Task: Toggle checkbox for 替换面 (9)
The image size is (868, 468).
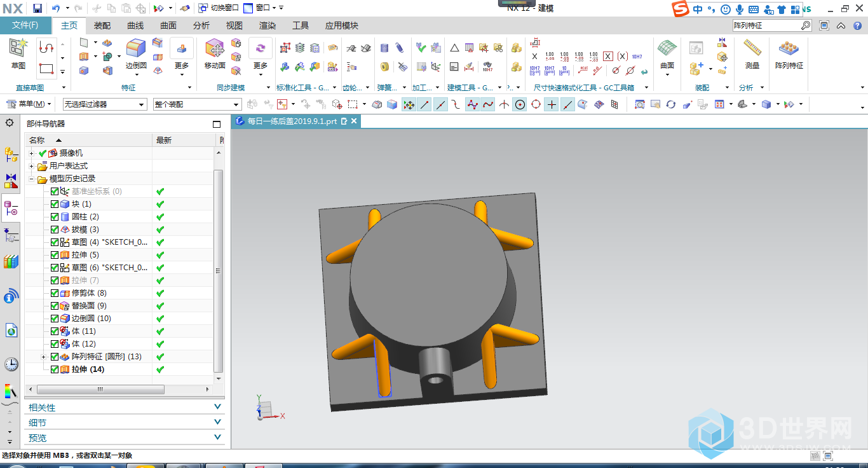Action: pos(55,306)
